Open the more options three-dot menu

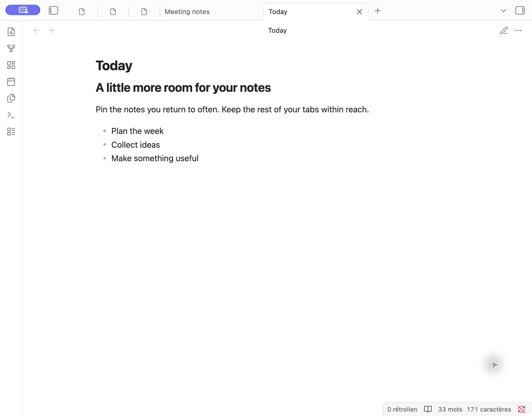(518, 30)
